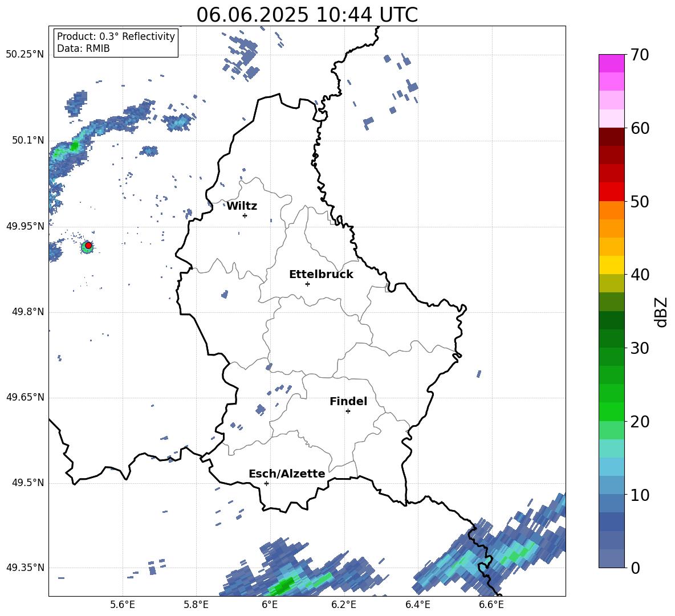Click the colorbar tick label 40

click(640, 275)
